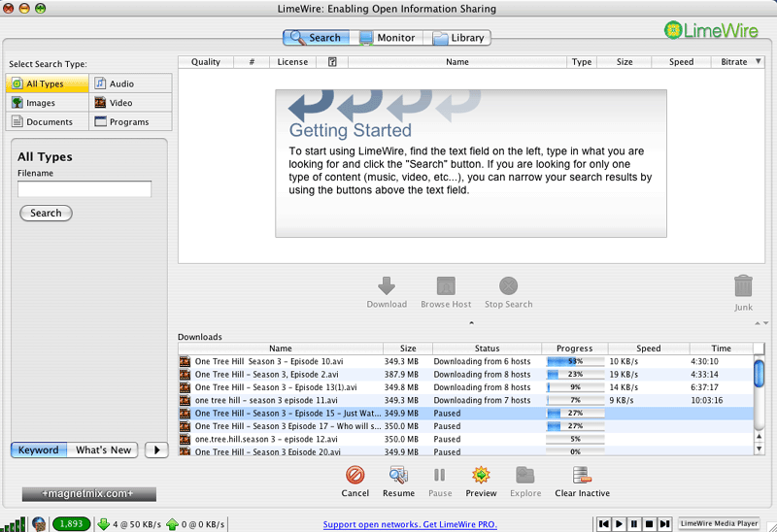Sort results by the Name column

456,62
